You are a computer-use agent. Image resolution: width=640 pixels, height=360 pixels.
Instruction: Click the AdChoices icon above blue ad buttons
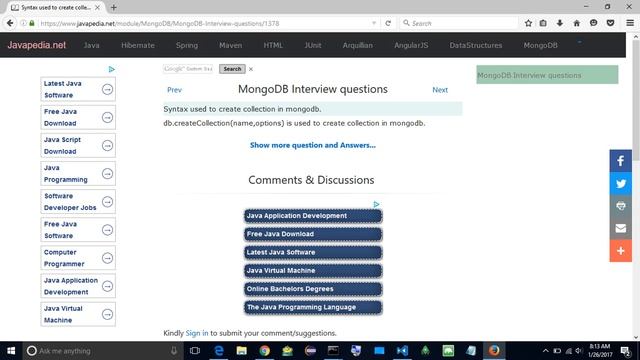click(376, 204)
